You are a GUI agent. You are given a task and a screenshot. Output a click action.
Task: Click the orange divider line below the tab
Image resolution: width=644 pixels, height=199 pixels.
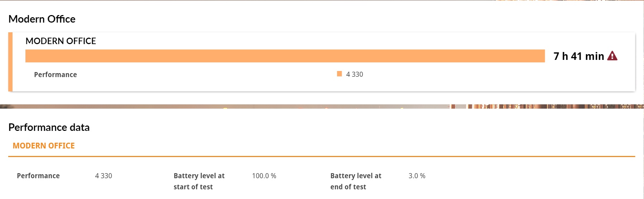pos(322,156)
